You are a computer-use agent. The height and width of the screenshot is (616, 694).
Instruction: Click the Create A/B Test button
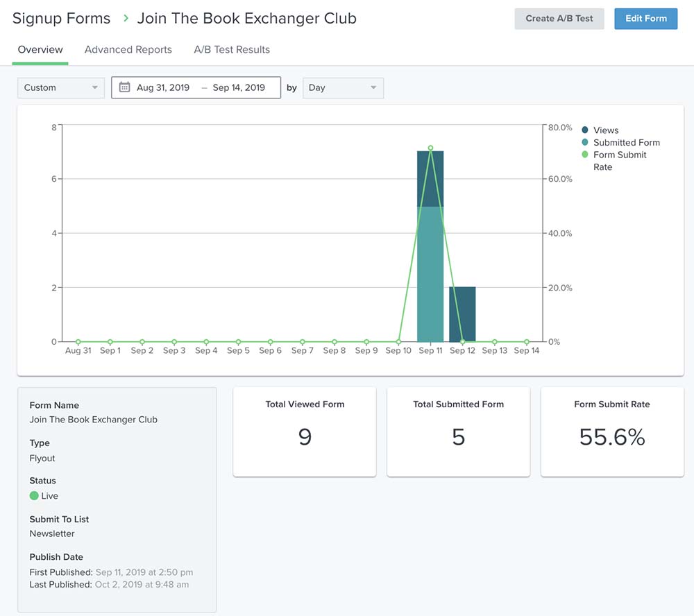point(559,19)
